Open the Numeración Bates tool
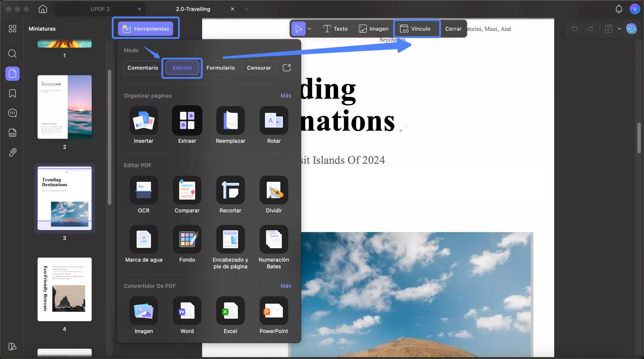Screen dimensions: 644x359 click(274, 247)
